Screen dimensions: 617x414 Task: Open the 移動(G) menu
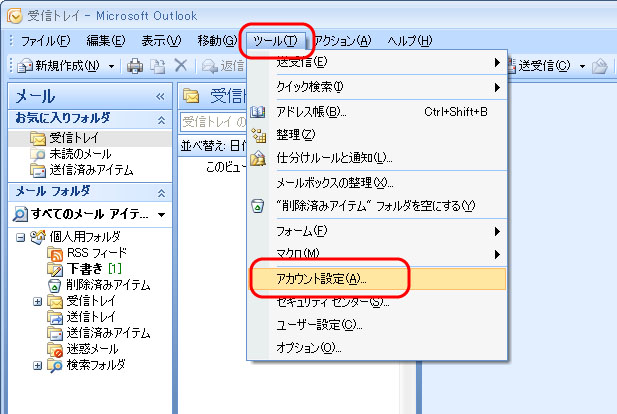(x=217, y=41)
